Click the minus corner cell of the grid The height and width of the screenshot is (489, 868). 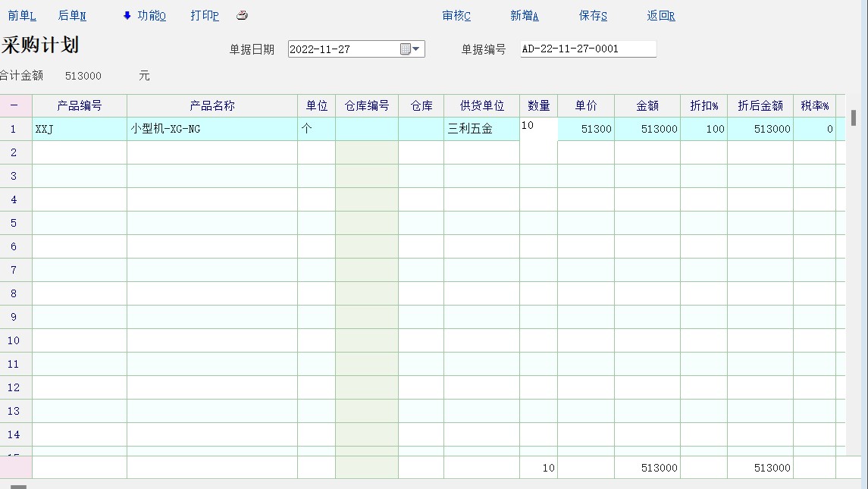tap(14, 105)
